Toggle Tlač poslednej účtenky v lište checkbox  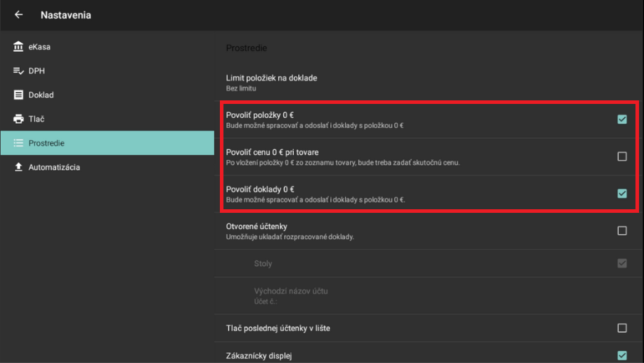coord(622,328)
